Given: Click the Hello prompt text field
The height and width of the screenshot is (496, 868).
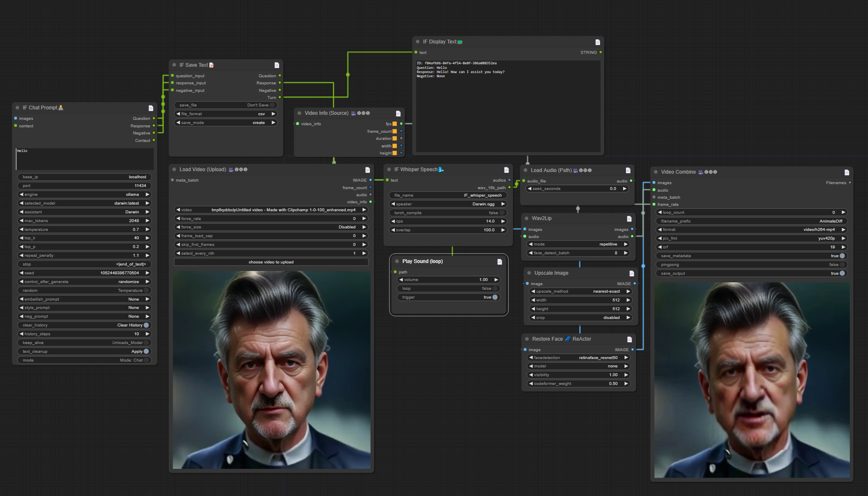Looking at the screenshot, I should [x=85, y=159].
